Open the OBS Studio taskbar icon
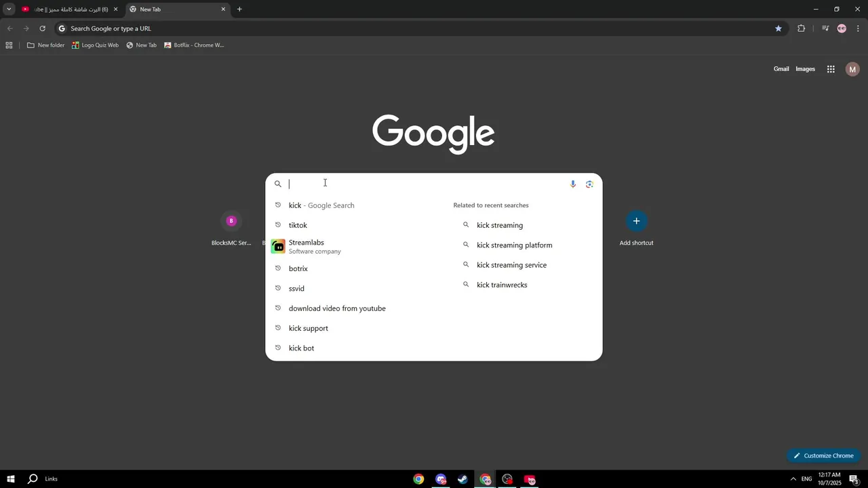Image resolution: width=868 pixels, height=488 pixels. click(x=507, y=479)
